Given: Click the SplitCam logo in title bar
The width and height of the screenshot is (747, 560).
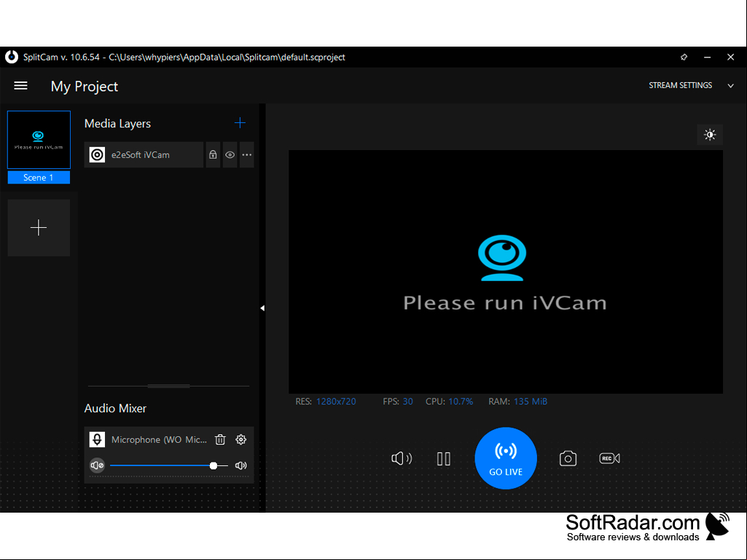Looking at the screenshot, I should (12, 57).
